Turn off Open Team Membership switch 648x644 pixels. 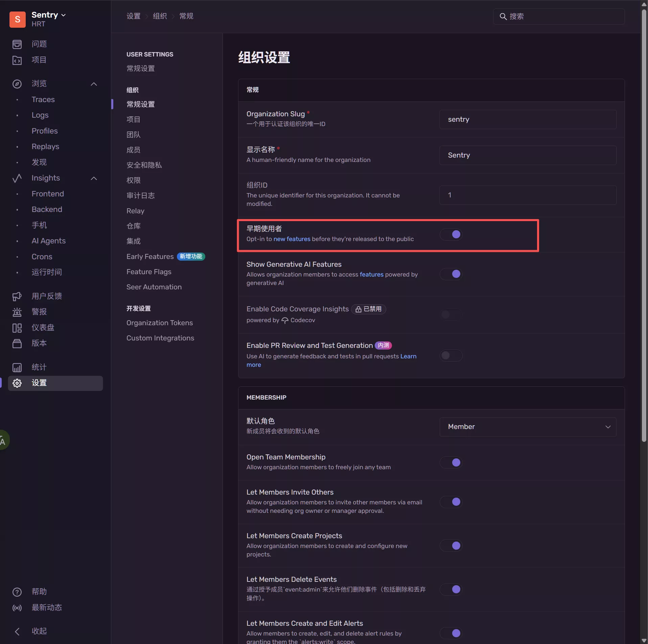(x=451, y=462)
